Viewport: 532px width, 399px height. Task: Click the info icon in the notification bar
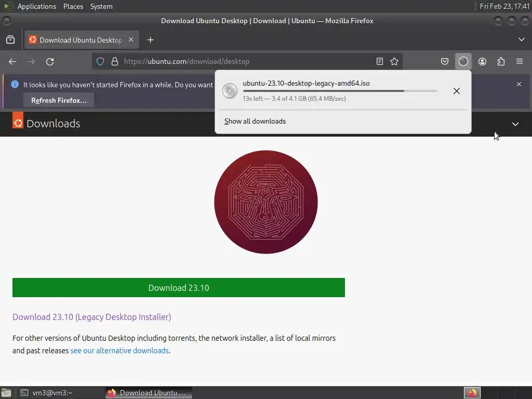(15, 84)
